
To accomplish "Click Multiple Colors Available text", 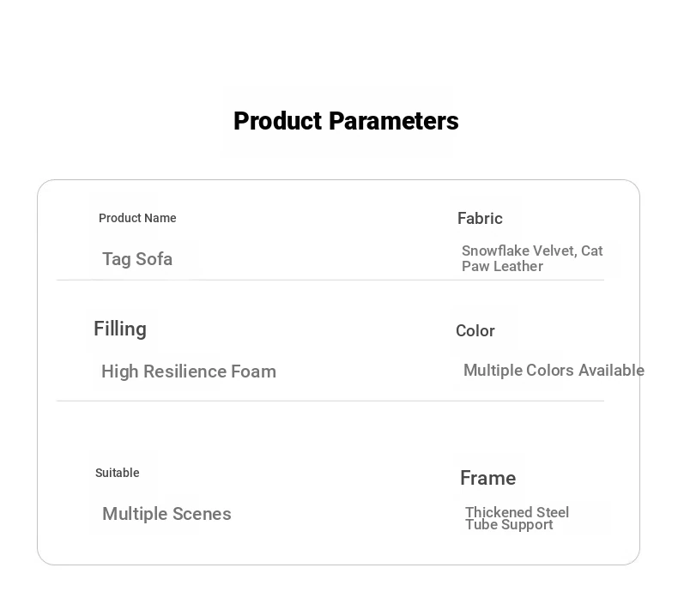I will point(554,371).
